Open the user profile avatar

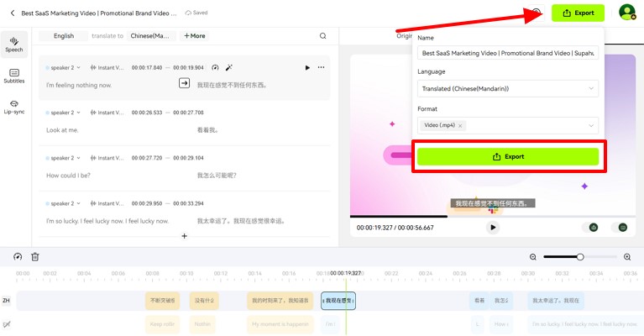click(627, 13)
